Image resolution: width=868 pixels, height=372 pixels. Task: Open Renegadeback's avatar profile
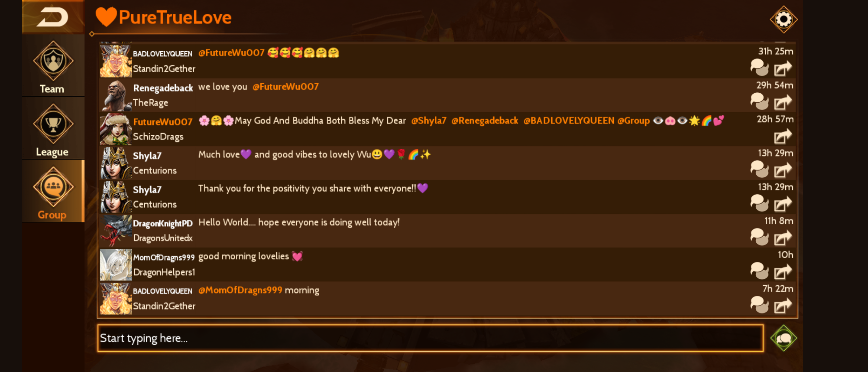(116, 96)
